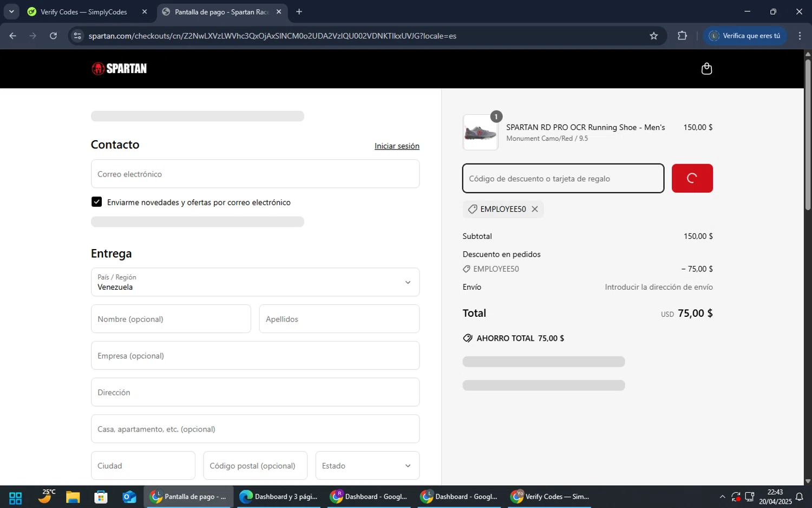The height and width of the screenshot is (508, 812).
Task: Click the Spartan logo in header
Action: 119,69
